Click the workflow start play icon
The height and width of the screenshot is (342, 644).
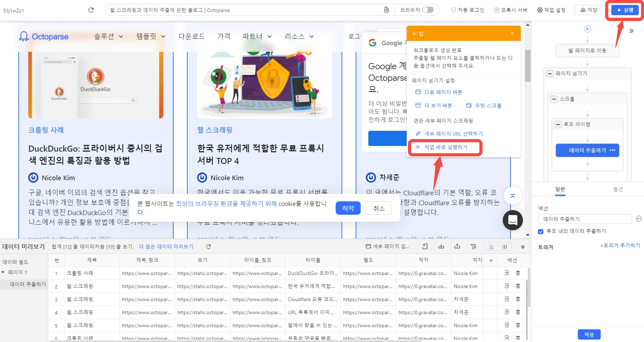pyautogui.click(x=587, y=29)
